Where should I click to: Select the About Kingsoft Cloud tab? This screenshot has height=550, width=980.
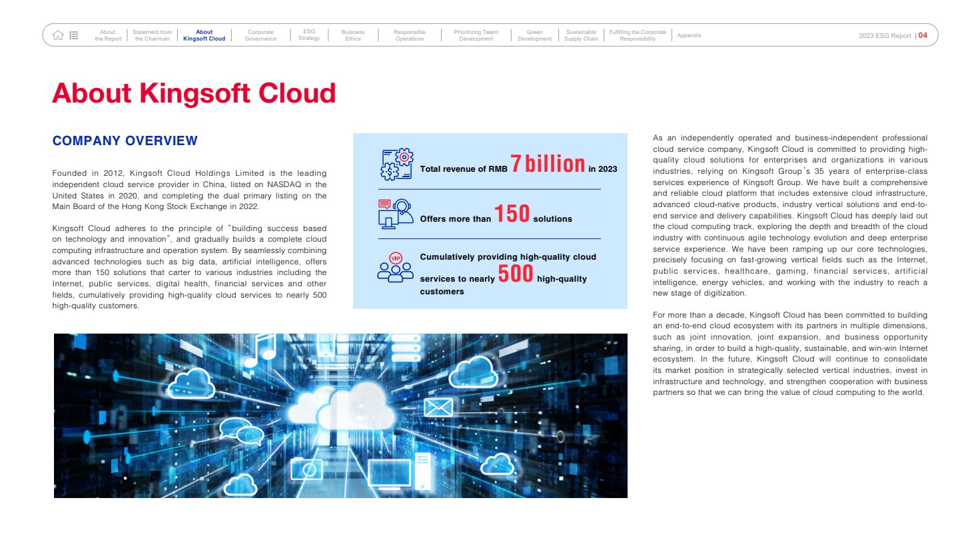point(204,35)
